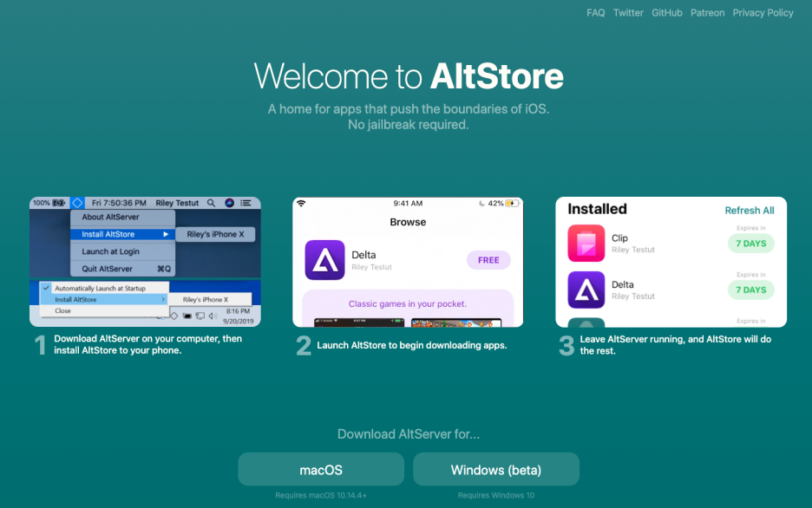
Task: Click the Installed heading
Action: 597,209
